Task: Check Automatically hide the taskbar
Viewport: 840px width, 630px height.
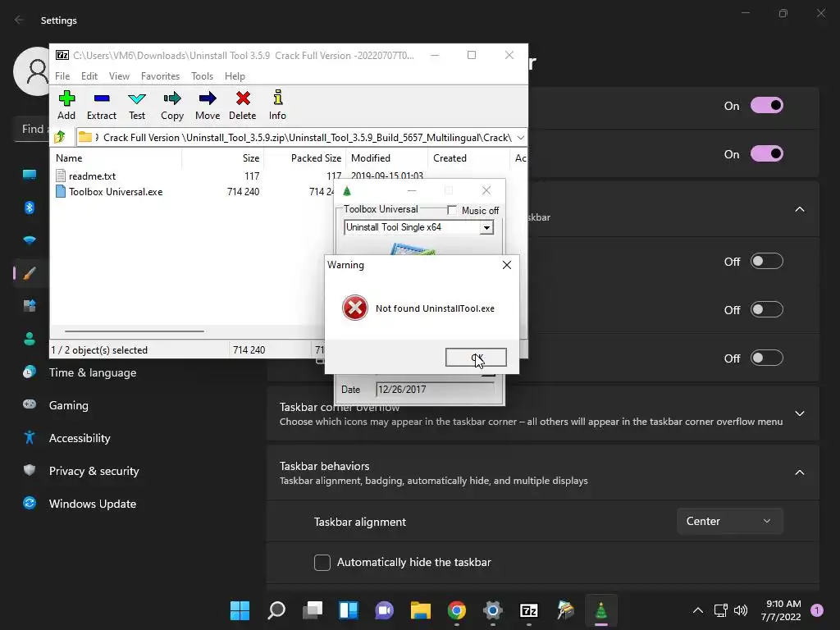Action: [x=322, y=563]
